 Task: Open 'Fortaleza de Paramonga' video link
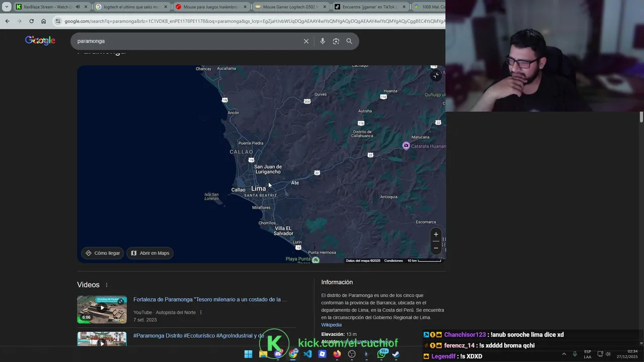[x=210, y=300]
